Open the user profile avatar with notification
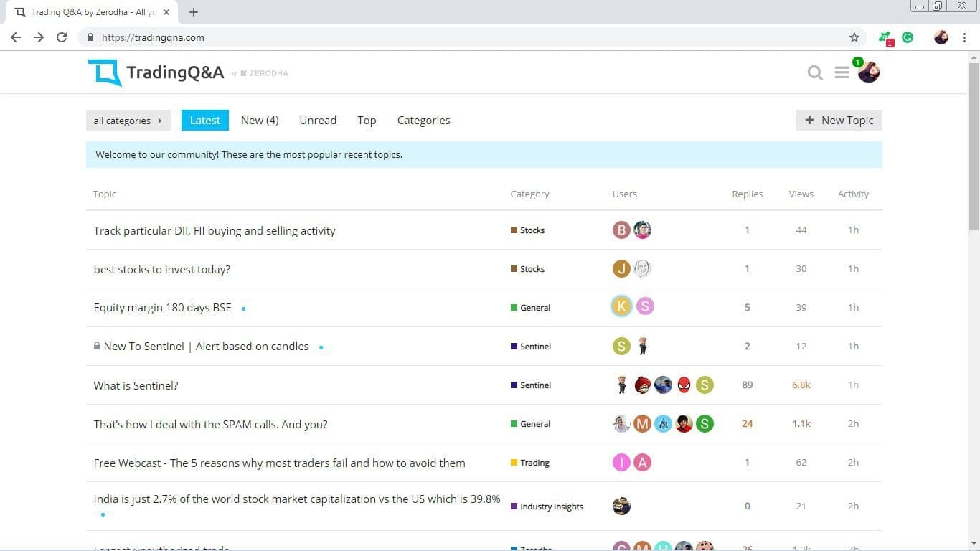Image resolution: width=980 pixels, height=551 pixels. pyautogui.click(x=868, y=72)
